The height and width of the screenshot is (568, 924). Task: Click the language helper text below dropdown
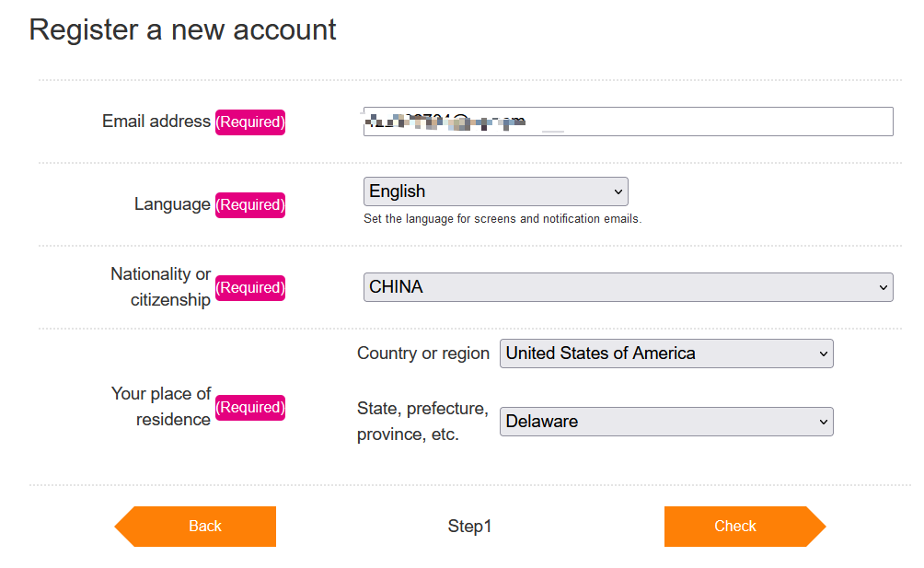(502, 219)
